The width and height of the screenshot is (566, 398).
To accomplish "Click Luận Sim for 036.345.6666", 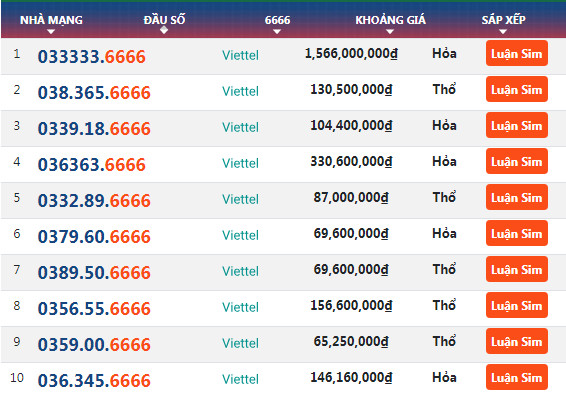I will pyautogui.click(x=517, y=377).
